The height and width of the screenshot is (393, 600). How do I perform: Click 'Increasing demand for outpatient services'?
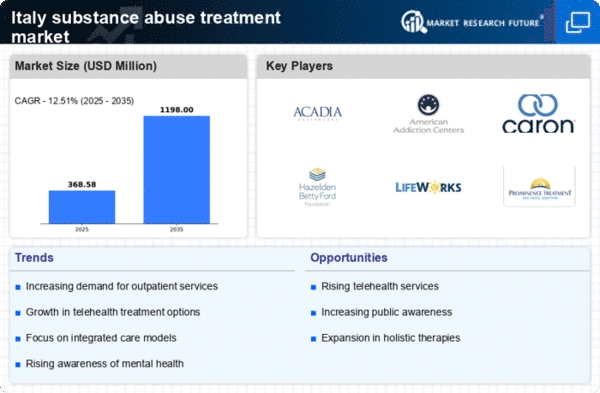(122, 286)
